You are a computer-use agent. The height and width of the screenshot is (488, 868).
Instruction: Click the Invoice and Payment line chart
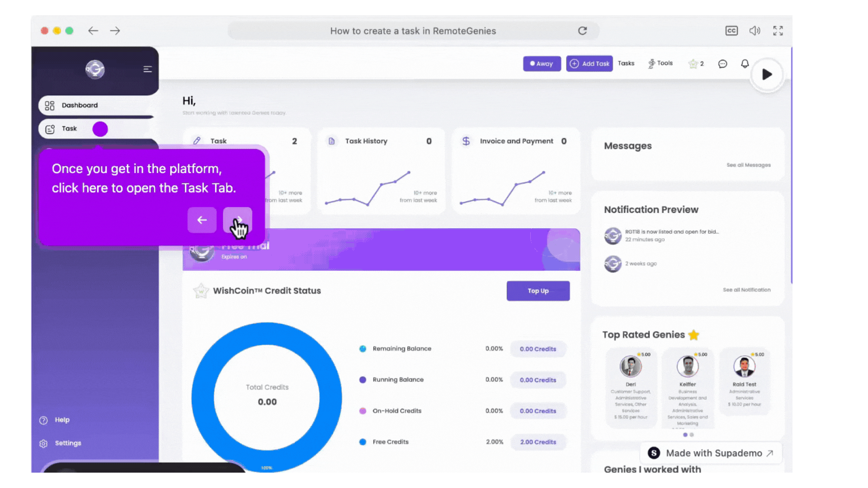(x=502, y=188)
